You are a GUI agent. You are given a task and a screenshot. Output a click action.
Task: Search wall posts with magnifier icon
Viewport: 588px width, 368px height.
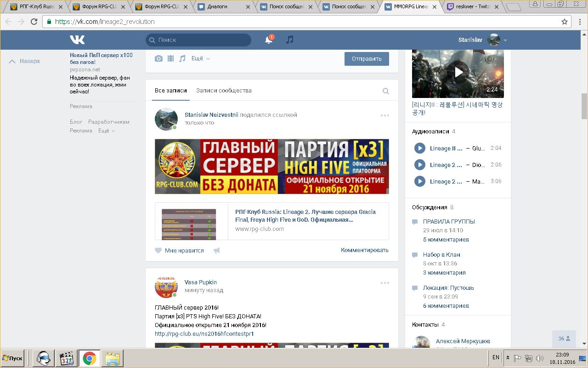[x=386, y=91]
